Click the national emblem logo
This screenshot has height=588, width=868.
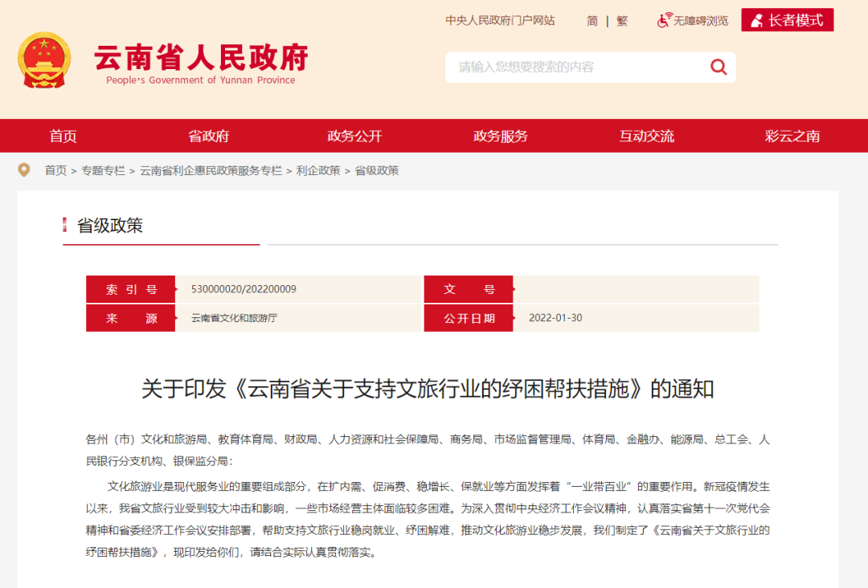click(44, 59)
